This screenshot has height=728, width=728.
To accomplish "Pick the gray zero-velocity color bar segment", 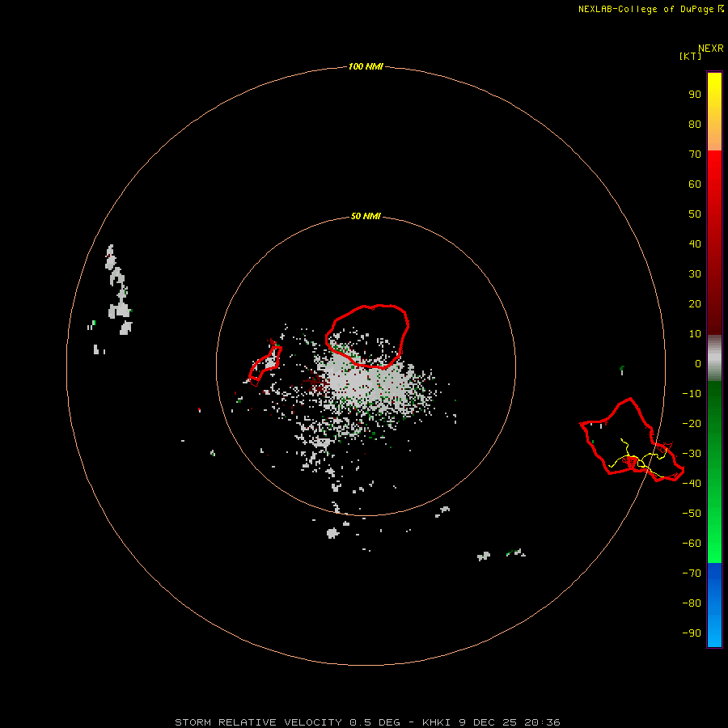I will tap(714, 358).
